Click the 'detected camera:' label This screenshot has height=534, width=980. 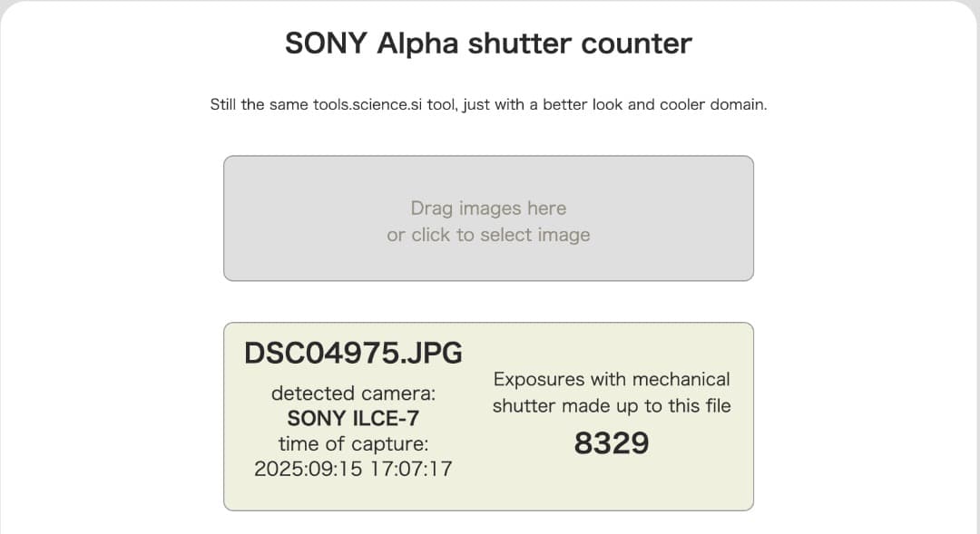coord(353,393)
